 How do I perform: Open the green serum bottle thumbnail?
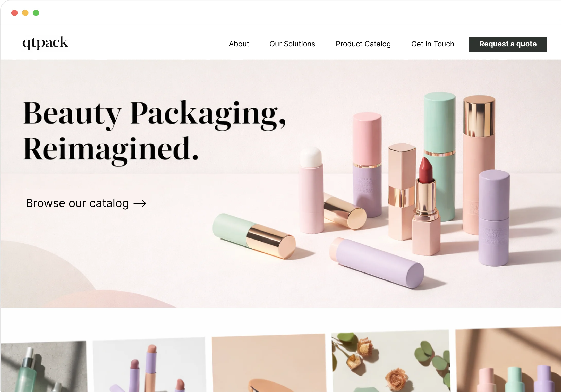click(44, 367)
